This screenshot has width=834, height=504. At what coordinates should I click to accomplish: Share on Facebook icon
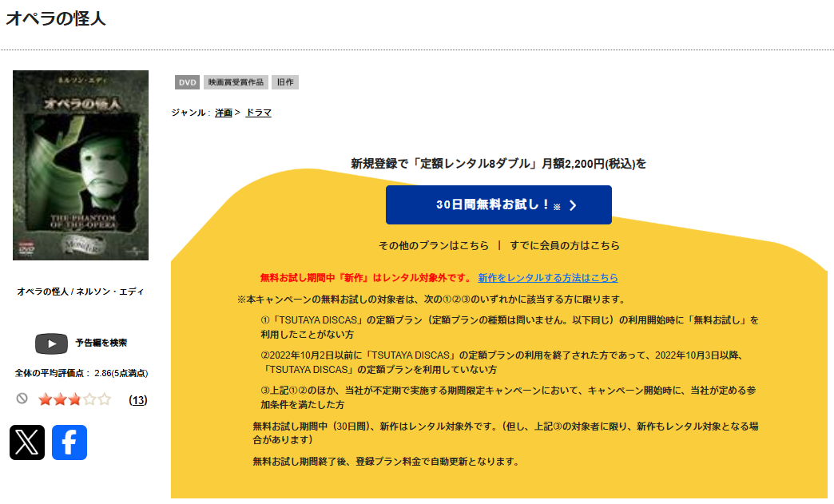click(69, 442)
